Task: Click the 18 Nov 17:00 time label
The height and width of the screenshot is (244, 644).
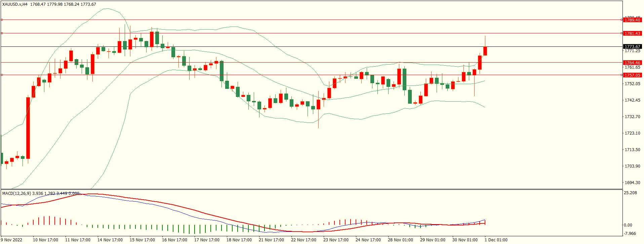Action: click(239, 240)
